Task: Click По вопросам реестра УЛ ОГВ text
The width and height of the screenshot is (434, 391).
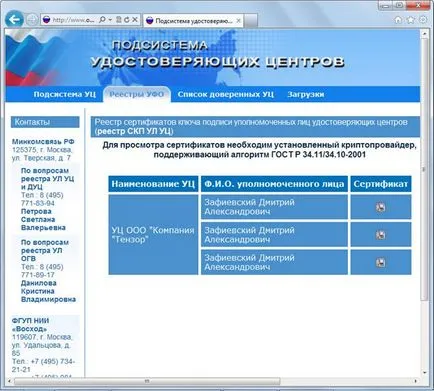Action: tap(45, 250)
